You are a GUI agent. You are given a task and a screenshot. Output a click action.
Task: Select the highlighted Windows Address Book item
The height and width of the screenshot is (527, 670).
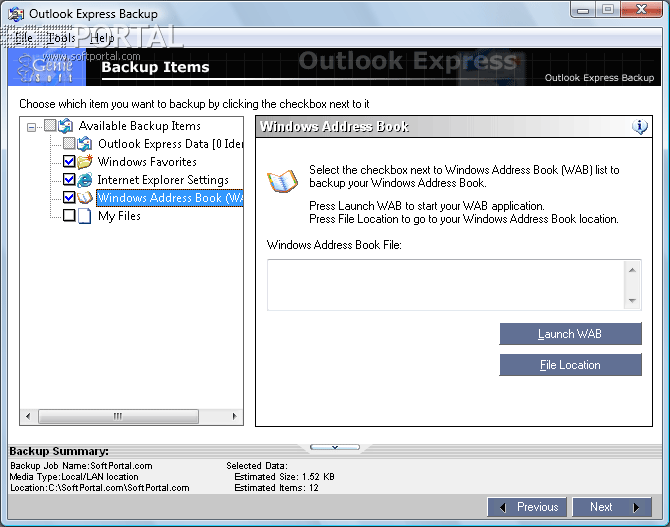click(x=170, y=198)
